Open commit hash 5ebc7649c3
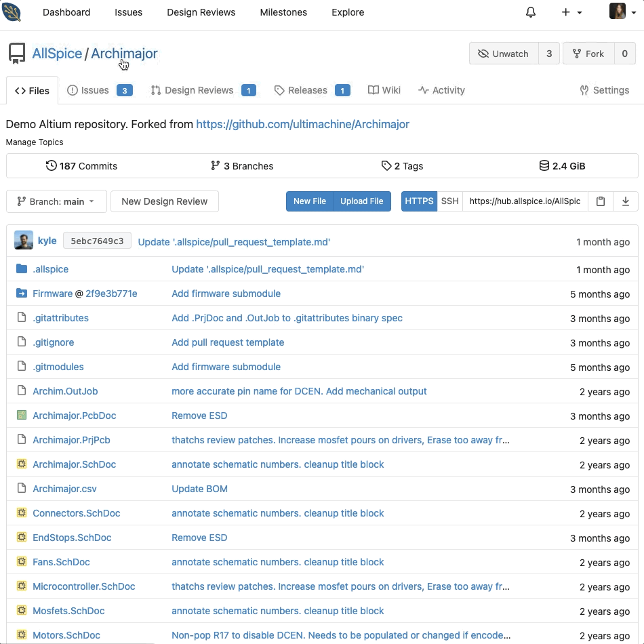Screen dimensions: 644x644 click(97, 241)
